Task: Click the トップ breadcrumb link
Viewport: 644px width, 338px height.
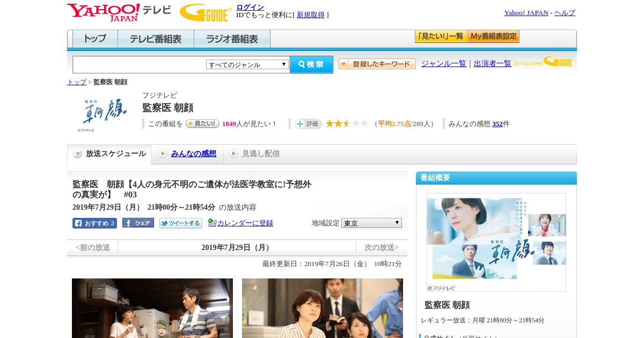Action: click(77, 82)
